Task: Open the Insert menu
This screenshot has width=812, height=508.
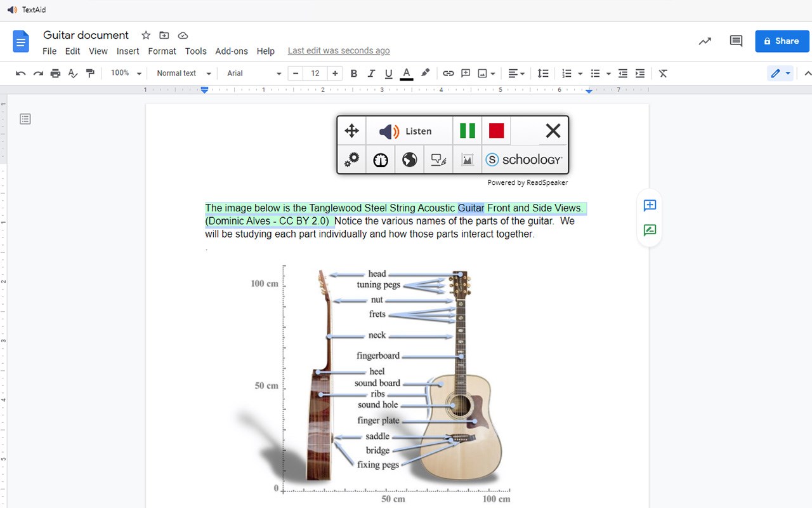Action: coord(128,51)
